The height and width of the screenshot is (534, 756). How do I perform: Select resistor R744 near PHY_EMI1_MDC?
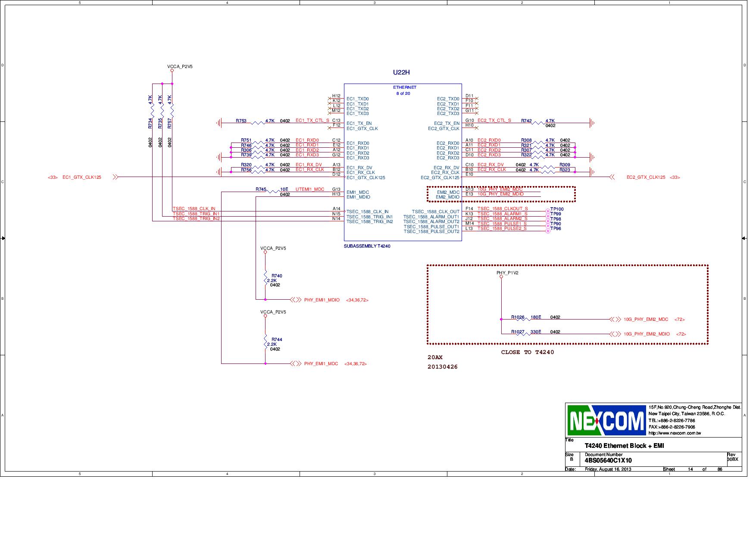(x=265, y=342)
